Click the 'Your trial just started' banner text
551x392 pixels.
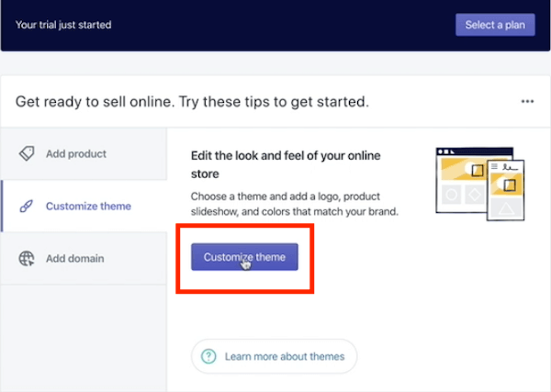(63, 25)
